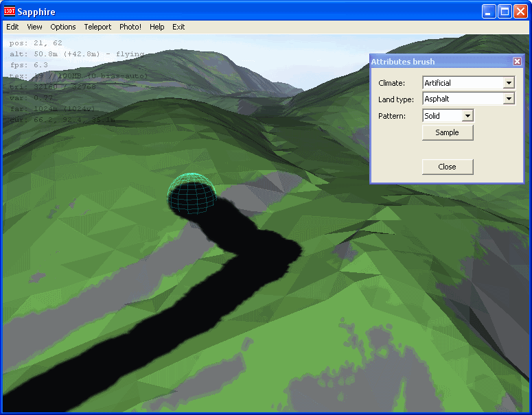Open the View menu
532x415 pixels.
click(34, 27)
